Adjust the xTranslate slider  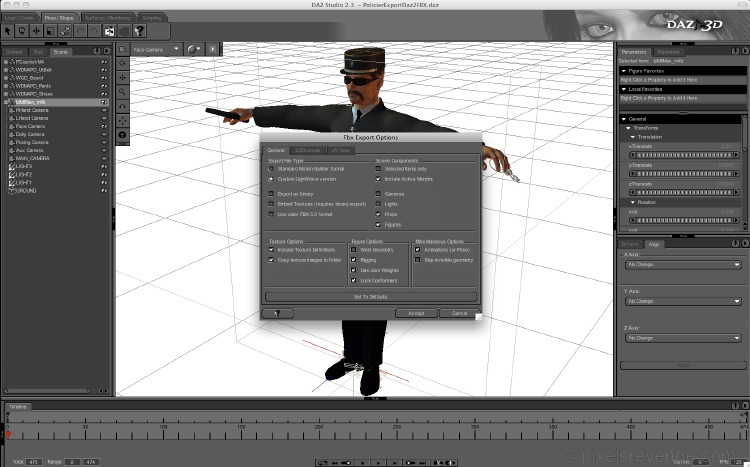(684, 155)
